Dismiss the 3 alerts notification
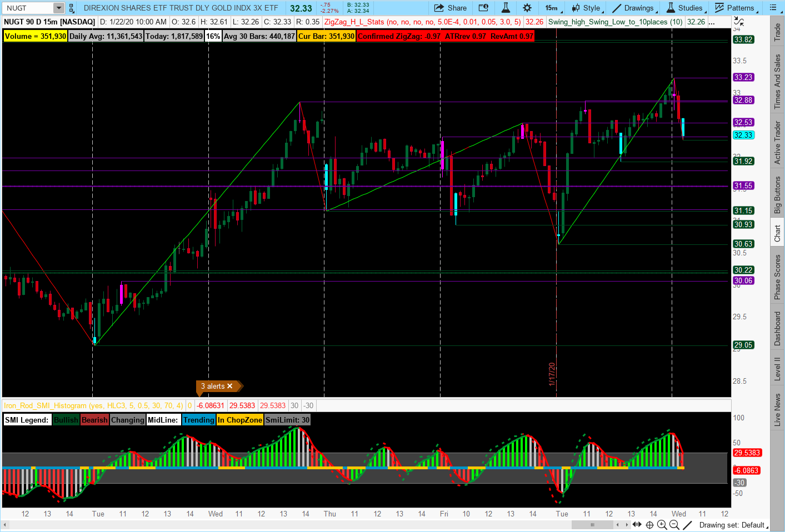 click(x=230, y=386)
